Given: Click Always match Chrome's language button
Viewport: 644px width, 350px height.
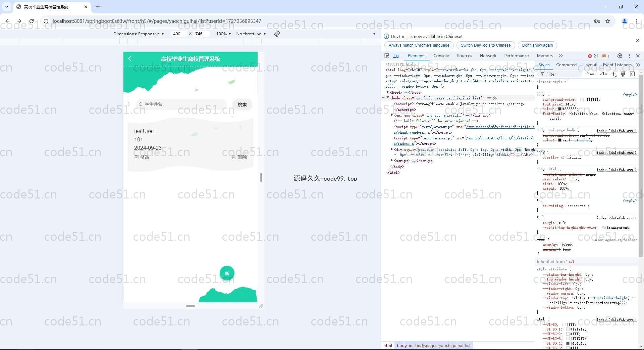Looking at the screenshot, I should coord(419,45).
